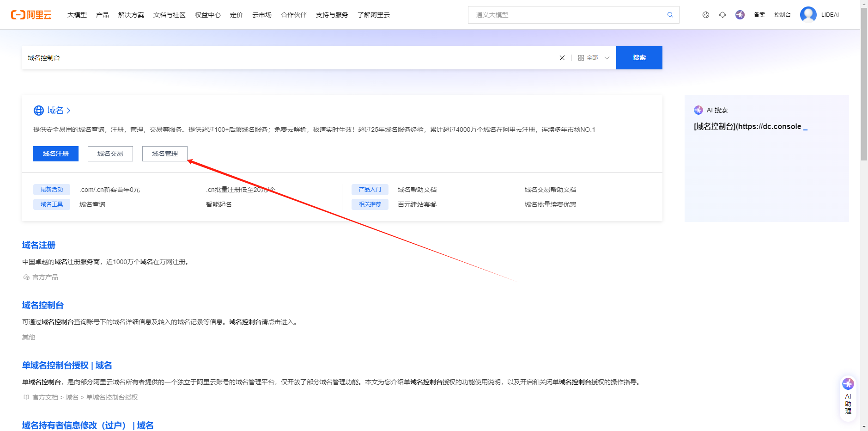Viewport: 868px width, 431px height.
Task: Click the magnifier icon in the 通义大模型 search box
Action: 669,14
